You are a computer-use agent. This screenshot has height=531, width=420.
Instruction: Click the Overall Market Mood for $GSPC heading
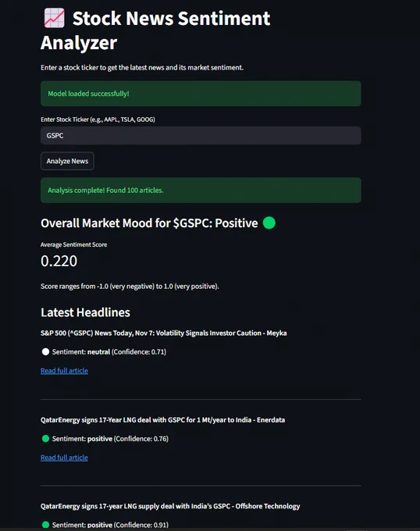(149, 223)
